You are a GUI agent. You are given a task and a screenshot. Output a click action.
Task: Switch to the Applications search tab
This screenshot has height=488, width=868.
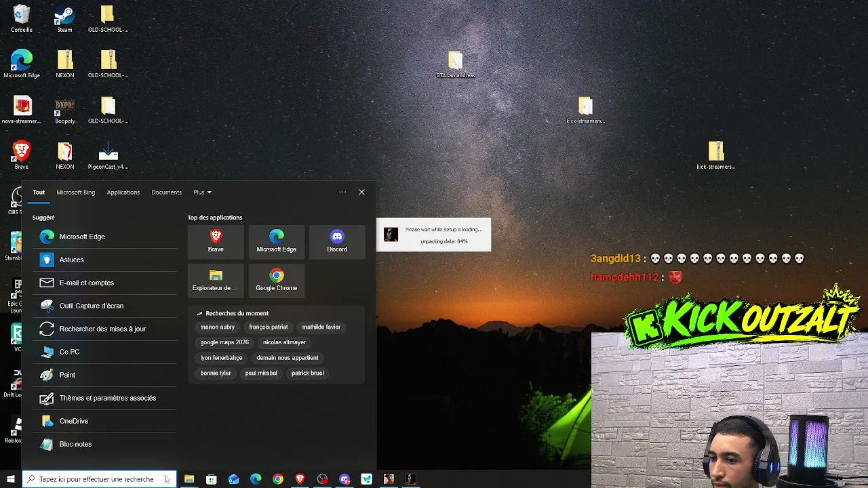pos(123,192)
